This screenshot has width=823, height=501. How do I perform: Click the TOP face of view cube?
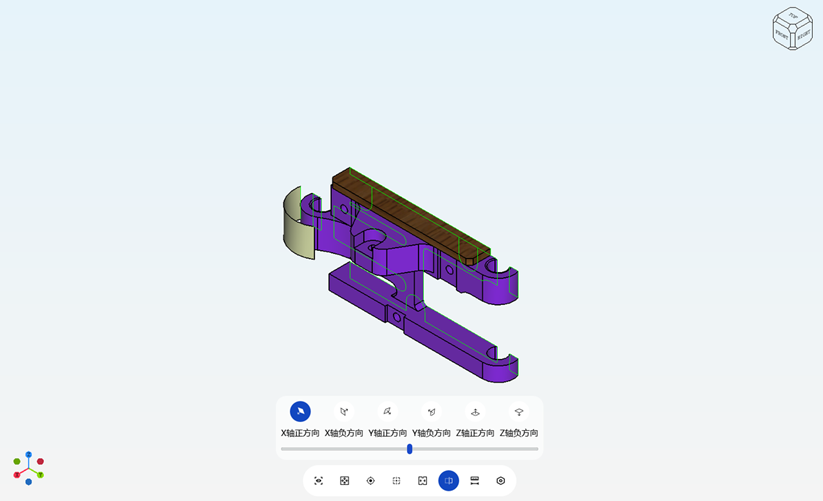click(793, 17)
